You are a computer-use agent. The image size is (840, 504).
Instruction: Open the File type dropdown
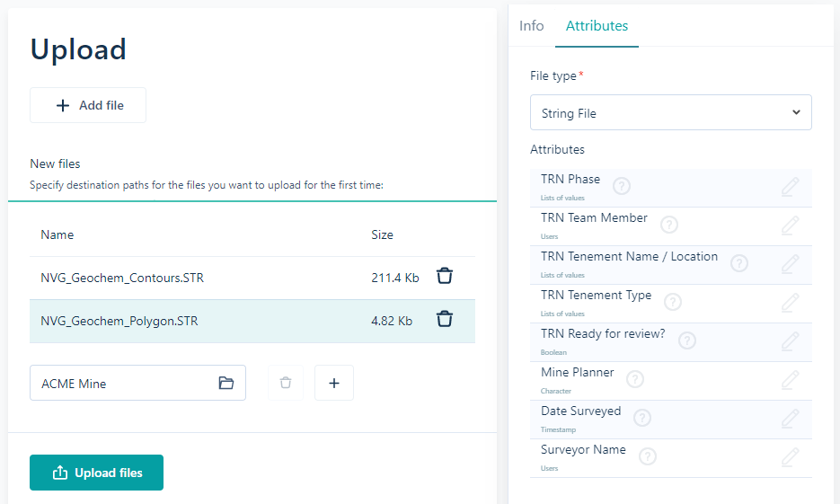671,112
